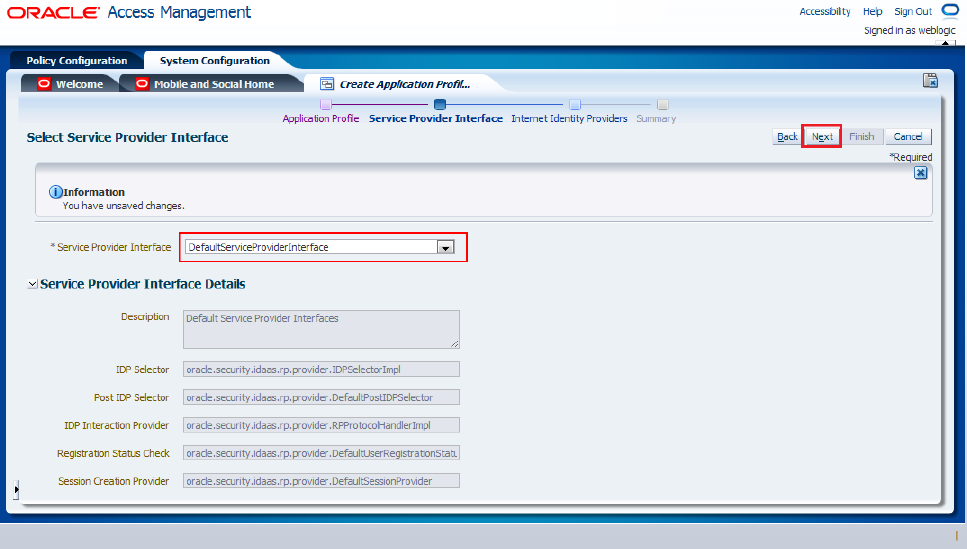Click the IDP Interaction Provider field
This screenshot has width=967, height=549.
tap(321, 425)
